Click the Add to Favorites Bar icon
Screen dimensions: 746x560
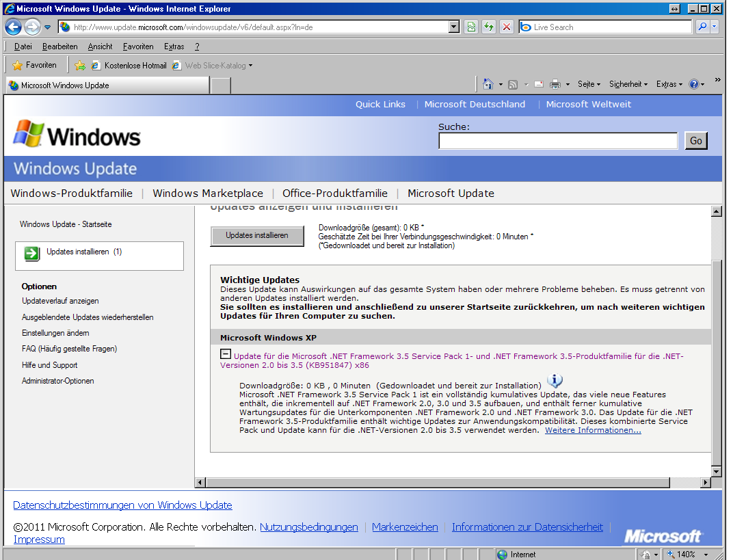tap(80, 66)
